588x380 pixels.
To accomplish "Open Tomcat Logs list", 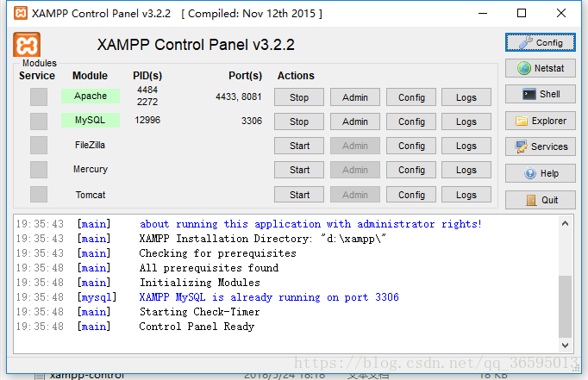I will 466,195.
